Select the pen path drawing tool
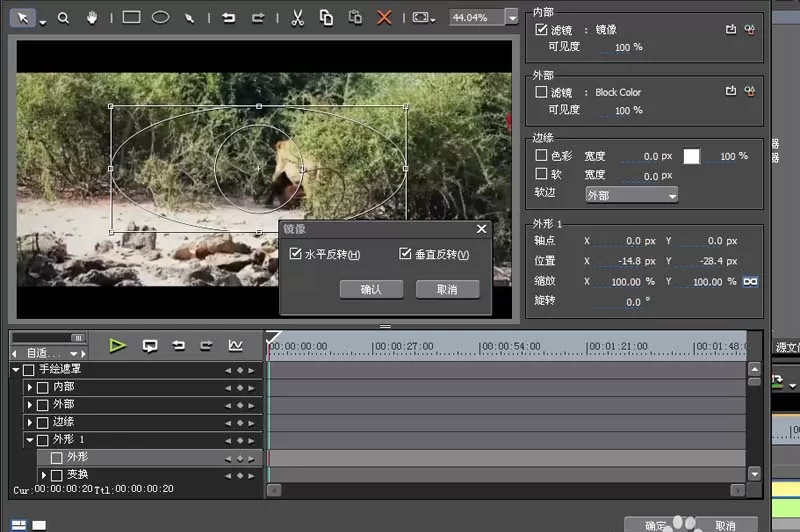The image size is (800, 532). 189,18
